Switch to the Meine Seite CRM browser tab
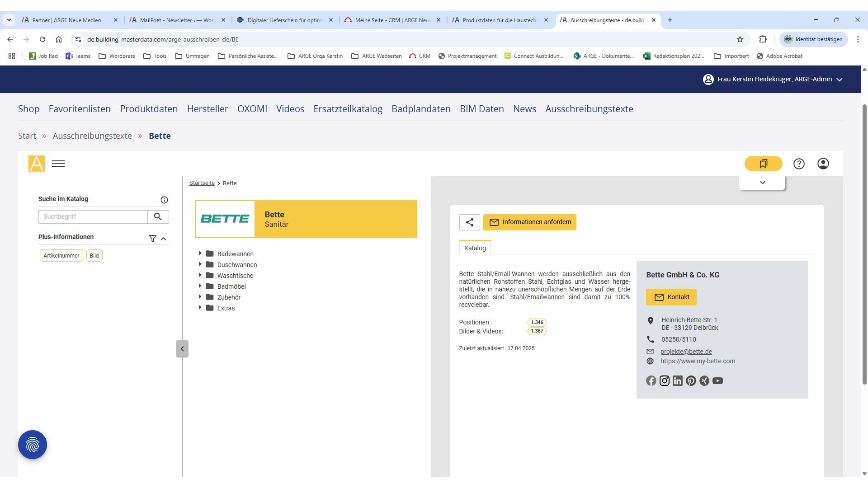Image resolution: width=868 pixels, height=488 pixels. [x=389, y=20]
